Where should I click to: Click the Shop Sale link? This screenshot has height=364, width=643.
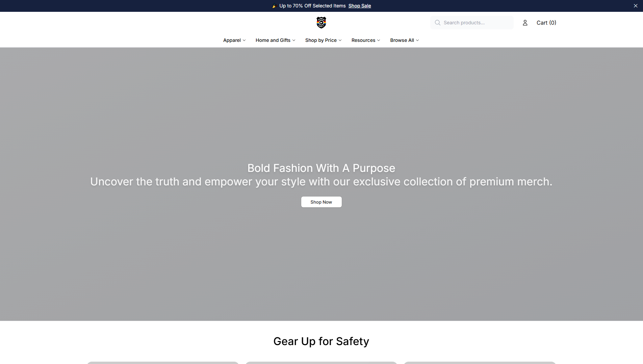click(360, 6)
